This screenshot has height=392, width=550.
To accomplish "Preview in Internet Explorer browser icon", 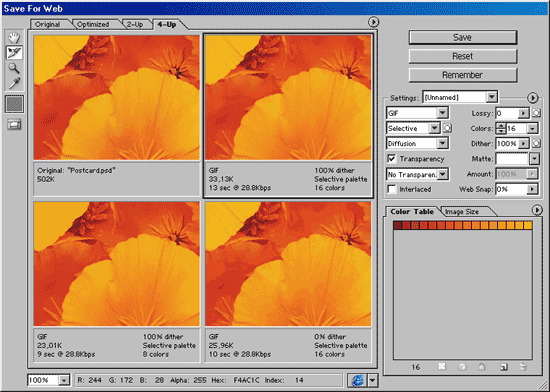I will click(357, 380).
